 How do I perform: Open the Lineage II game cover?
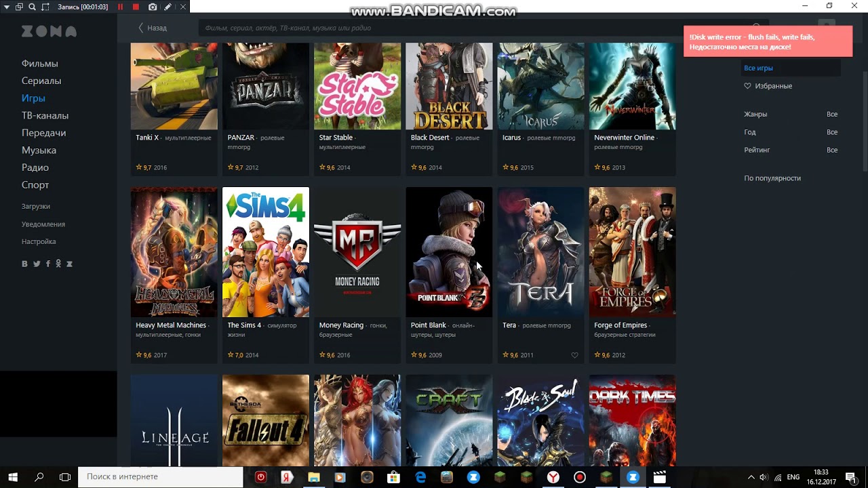pos(174,420)
